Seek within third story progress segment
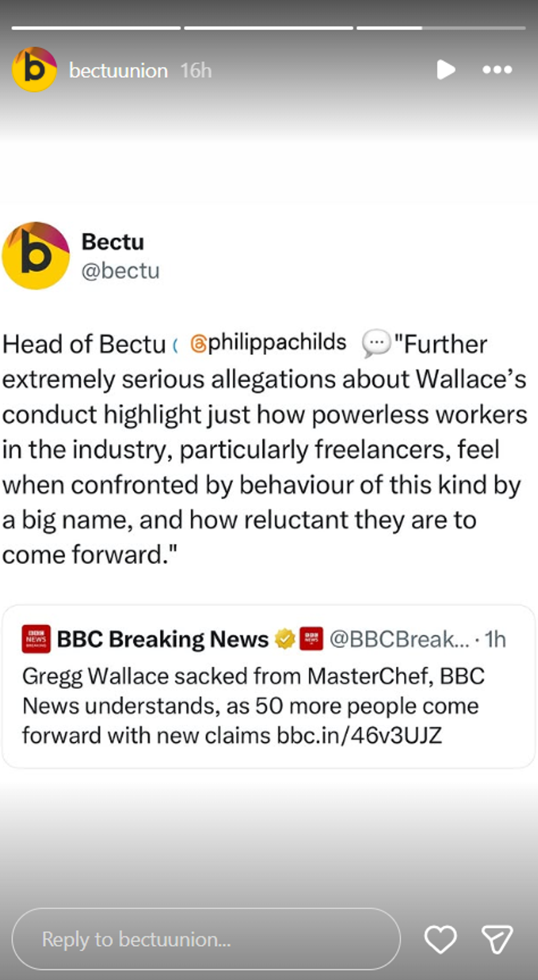This screenshot has width=538, height=980. (441, 27)
